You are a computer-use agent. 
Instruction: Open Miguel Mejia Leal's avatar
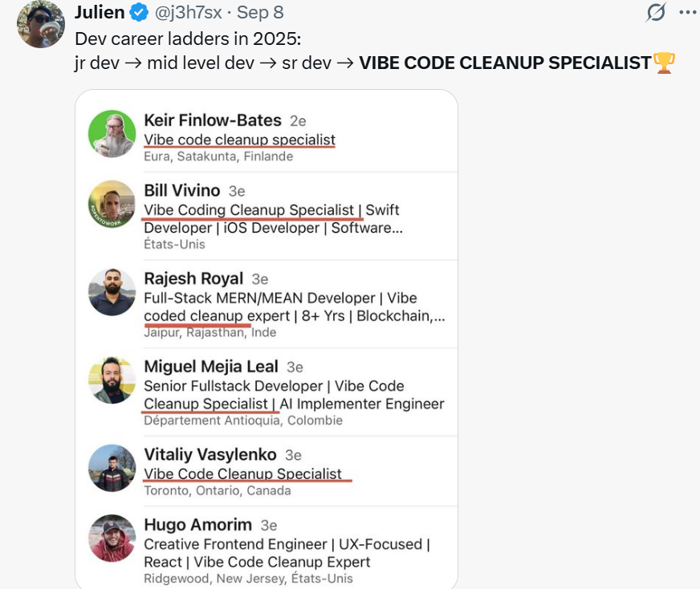(112, 380)
